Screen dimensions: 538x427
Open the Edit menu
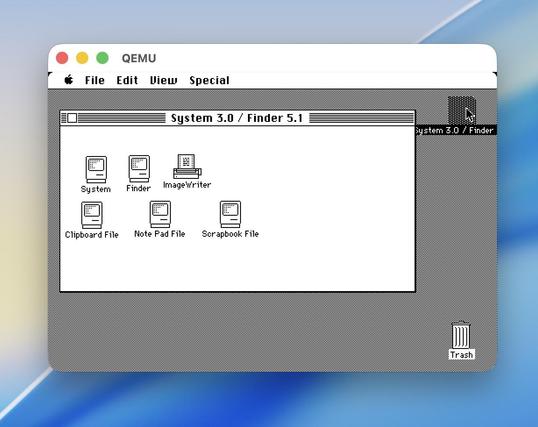pos(127,80)
